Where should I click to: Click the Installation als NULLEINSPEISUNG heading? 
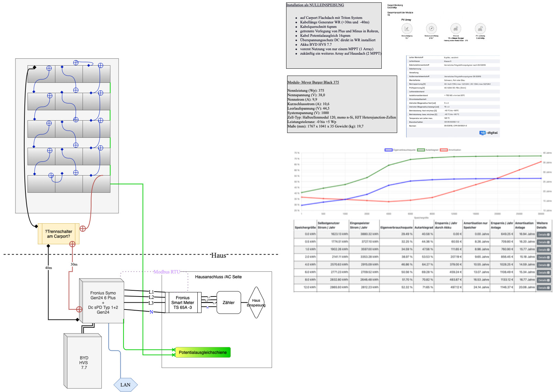pos(315,5)
